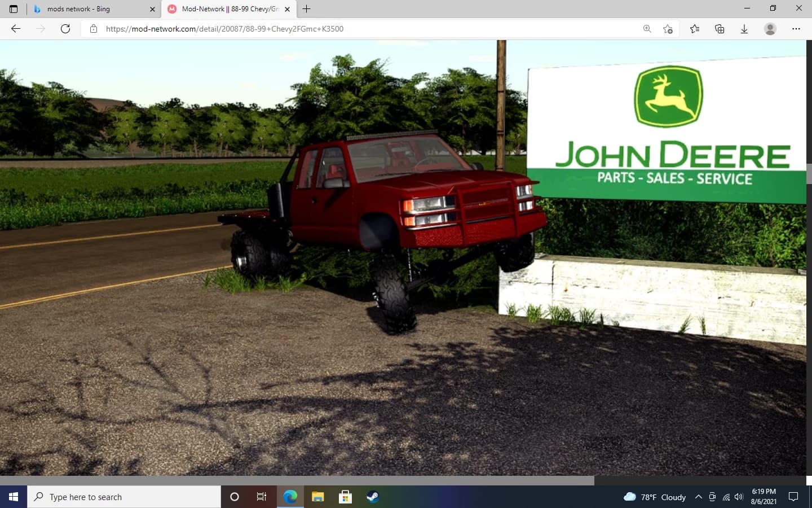812x508 pixels.
Task: Click the Microsoft Edge taskbar icon
Action: coord(290,497)
